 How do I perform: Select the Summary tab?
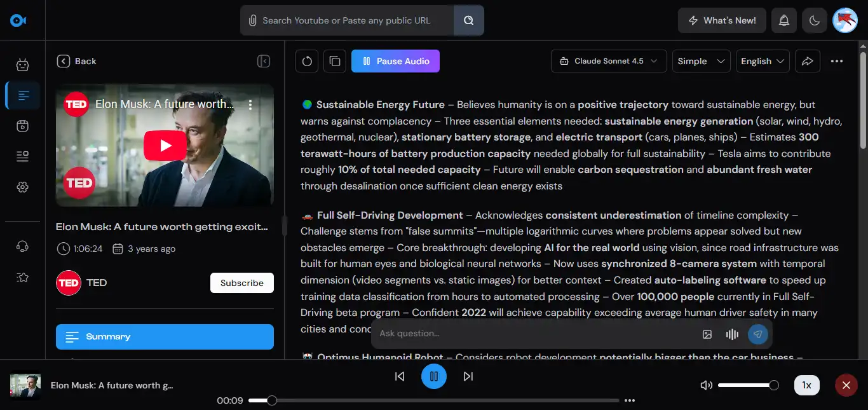click(x=165, y=337)
